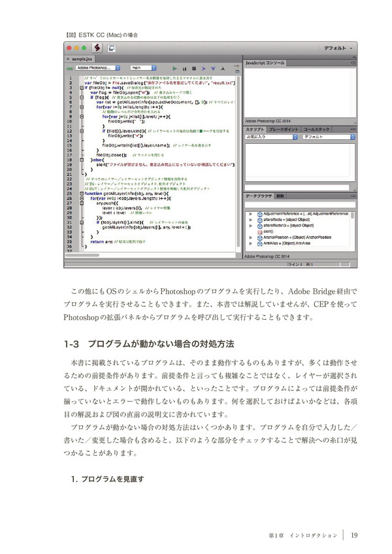Viewport: 392px width, 554px height.
Task: Expand the aftereffects13 tree row
Action: coord(250,226)
